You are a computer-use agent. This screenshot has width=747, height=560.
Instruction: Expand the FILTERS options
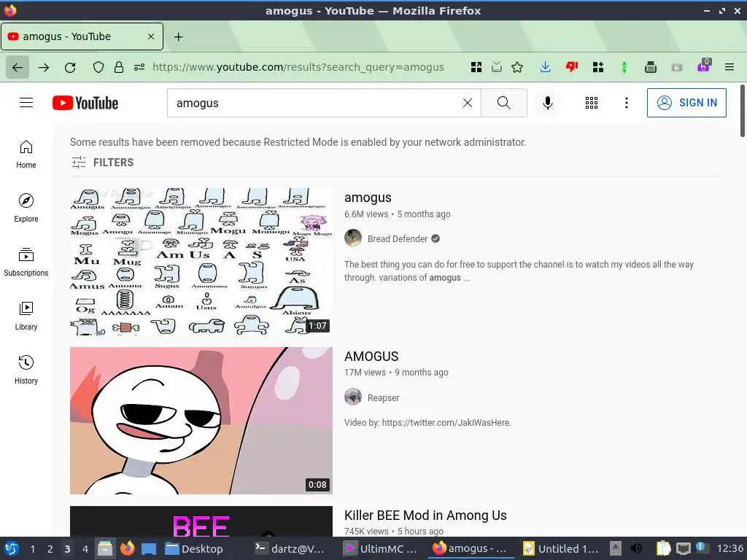(x=103, y=163)
